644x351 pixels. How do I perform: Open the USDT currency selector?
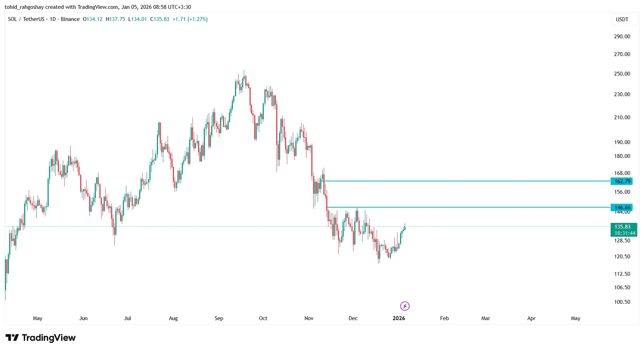coord(622,20)
